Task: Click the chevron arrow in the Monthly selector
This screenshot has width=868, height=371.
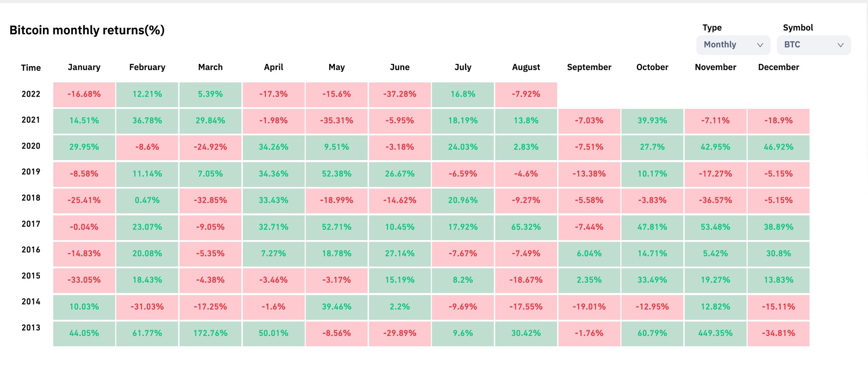Action: point(760,45)
